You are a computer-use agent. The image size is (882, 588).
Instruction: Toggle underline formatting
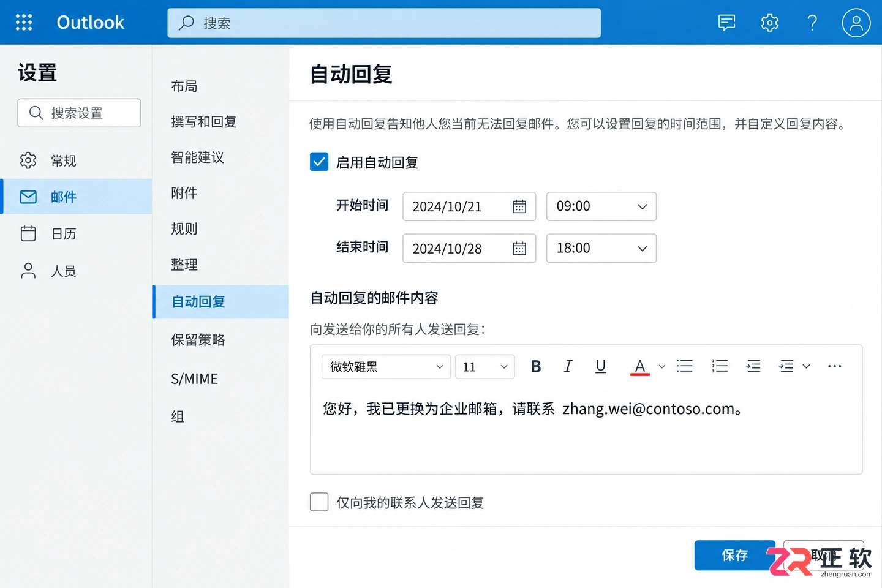(601, 366)
